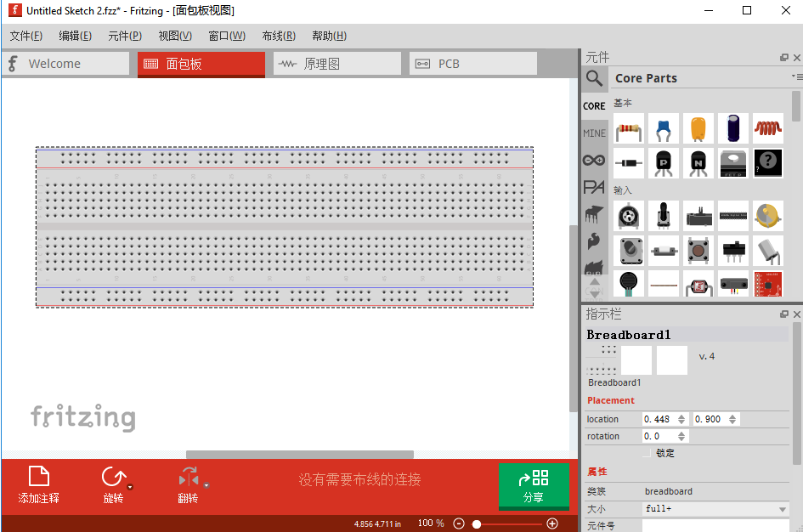Click the zoom in plus button

pos(552,524)
